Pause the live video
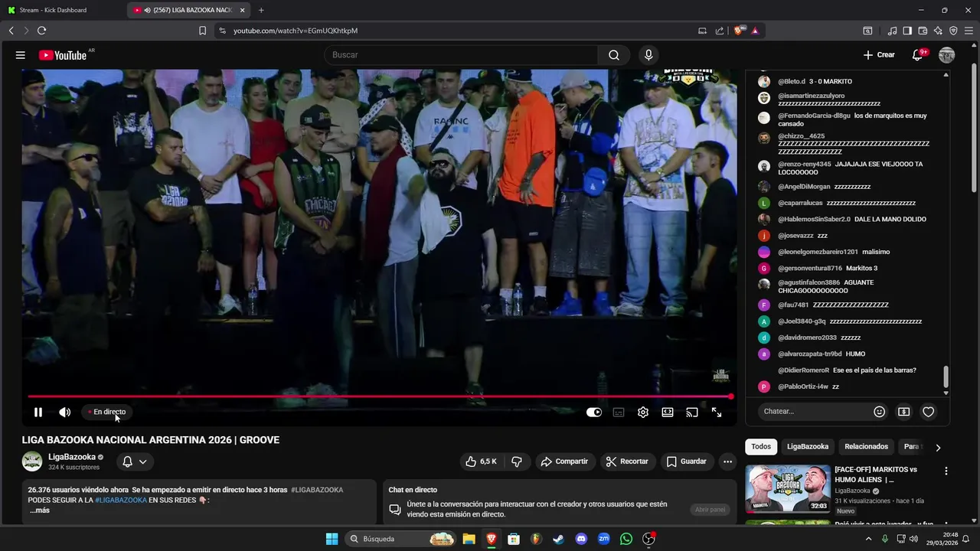 click(38, 412)
